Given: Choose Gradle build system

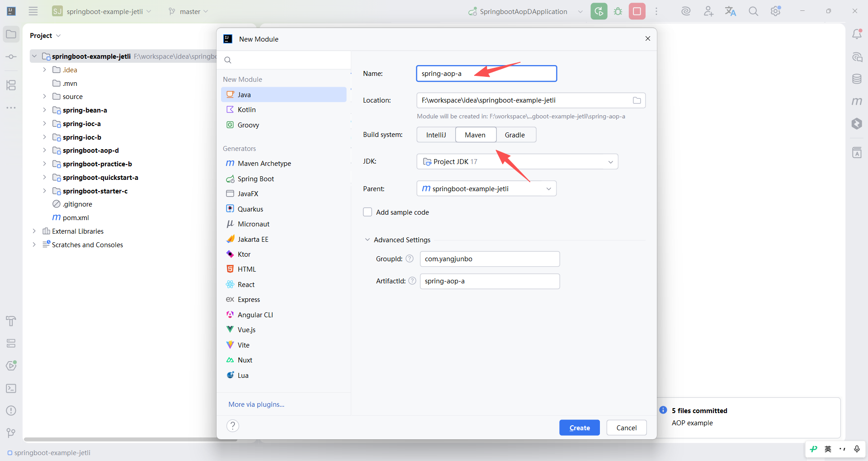Looking at the screenshot, I should [515, 135].
